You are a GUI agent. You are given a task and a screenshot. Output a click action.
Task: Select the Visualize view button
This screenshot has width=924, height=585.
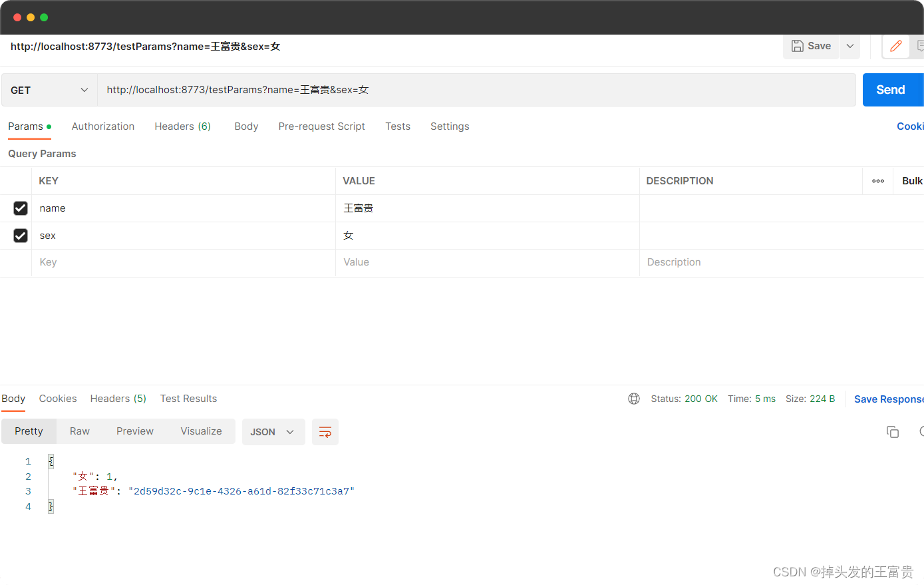(x=201, y=431)
